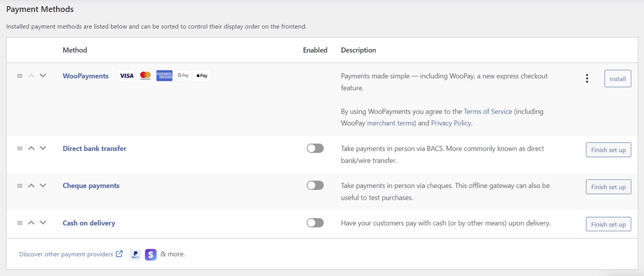
Task: Click the American Express card icon
Action: (164, 75)
